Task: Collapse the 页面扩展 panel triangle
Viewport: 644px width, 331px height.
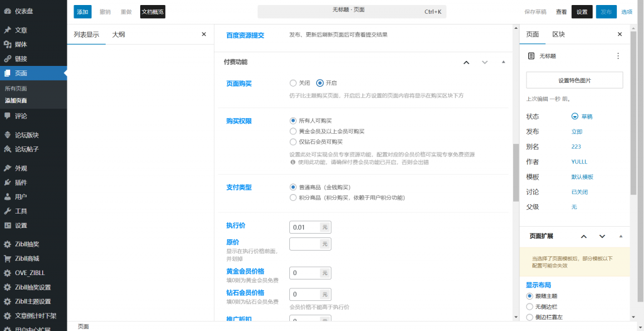Action: tap(621, 236)
